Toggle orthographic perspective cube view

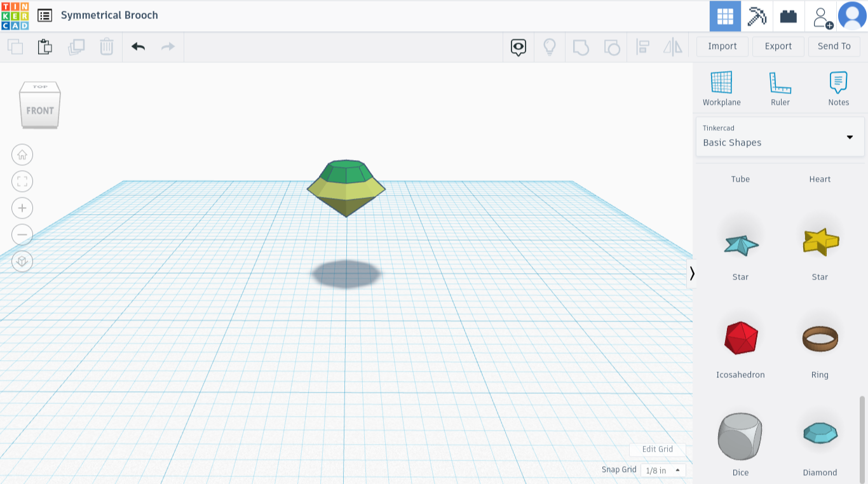(x=22, y=261)
